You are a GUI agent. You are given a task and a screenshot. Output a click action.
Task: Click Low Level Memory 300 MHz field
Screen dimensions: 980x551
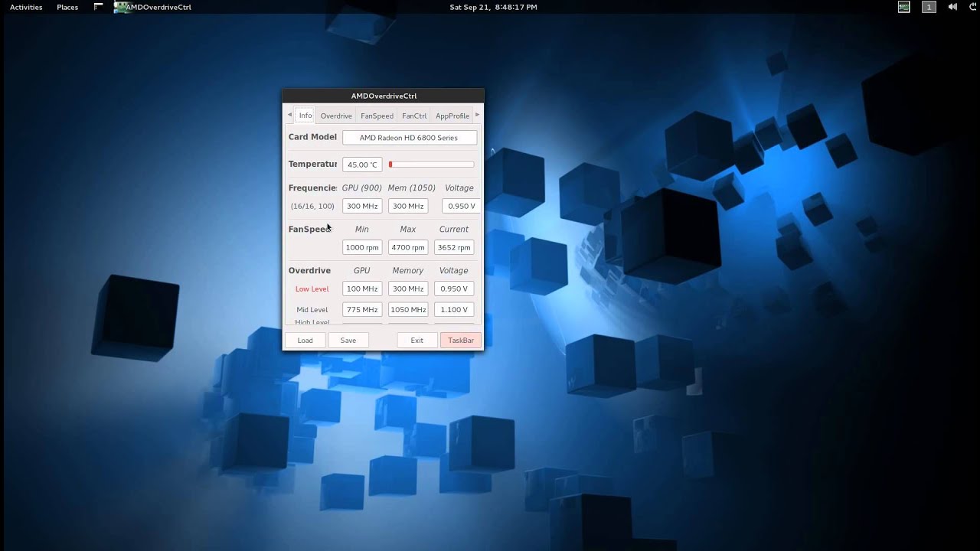click(408, 289)
